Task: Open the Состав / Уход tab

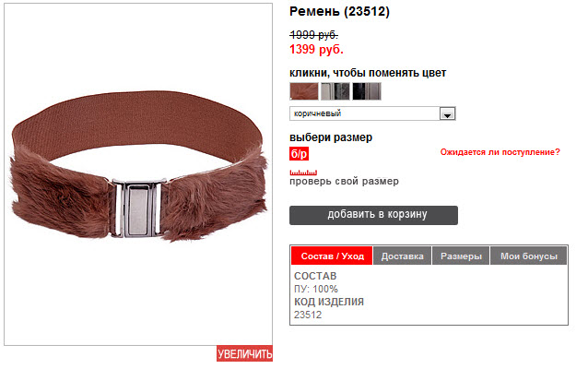Action: tap(332, 256)
